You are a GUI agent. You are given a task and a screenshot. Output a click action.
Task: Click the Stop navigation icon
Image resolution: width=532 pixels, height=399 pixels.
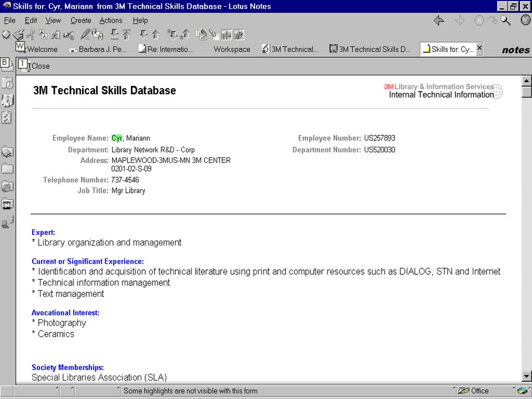(x=479, y=21)
